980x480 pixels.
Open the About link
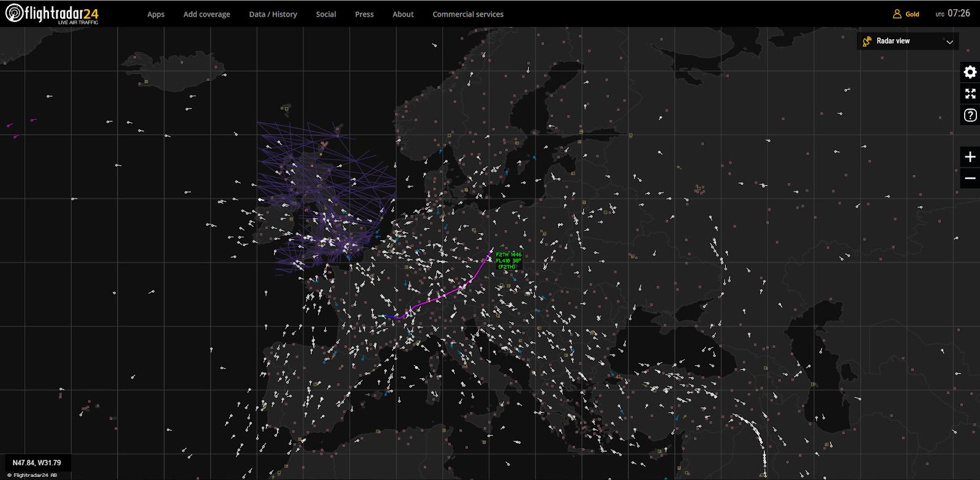tap(403, 14)
